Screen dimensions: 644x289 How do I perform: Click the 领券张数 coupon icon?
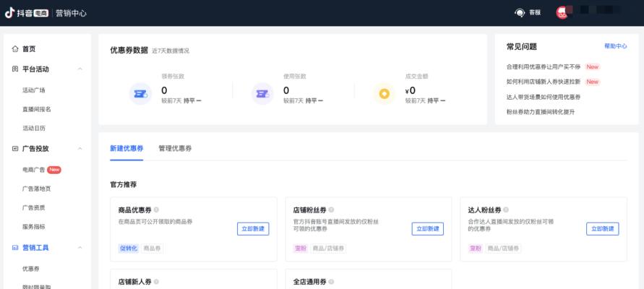click(x=140, y=94)
